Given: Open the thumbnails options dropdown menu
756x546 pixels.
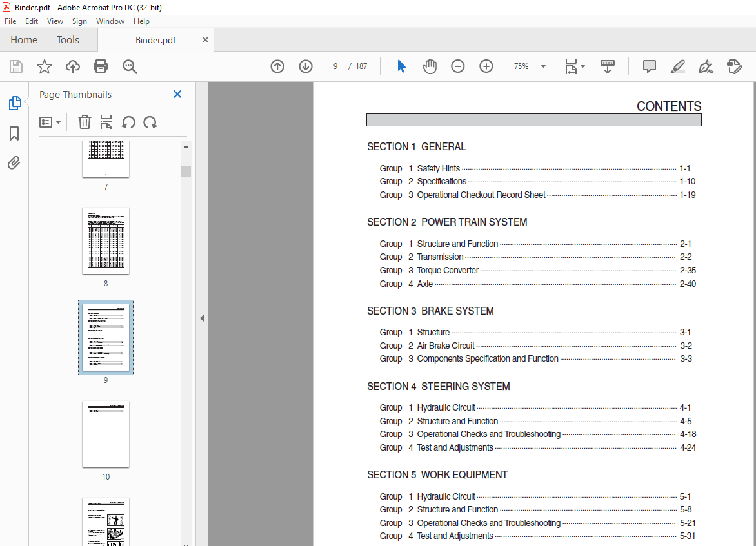Looking at the screenshot, I should point(50,122).
